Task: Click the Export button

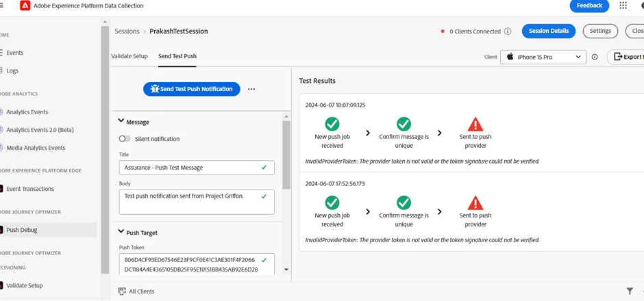Action: coord(626,57)
